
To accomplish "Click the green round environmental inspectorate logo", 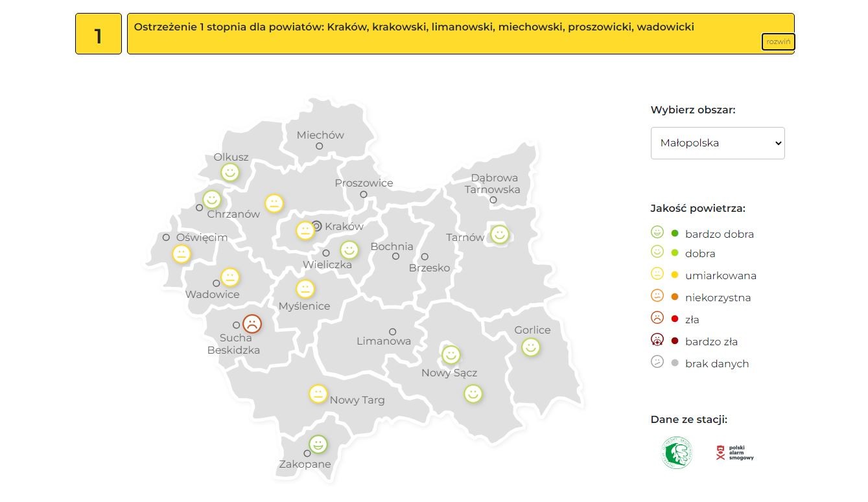I will (677, 452).
